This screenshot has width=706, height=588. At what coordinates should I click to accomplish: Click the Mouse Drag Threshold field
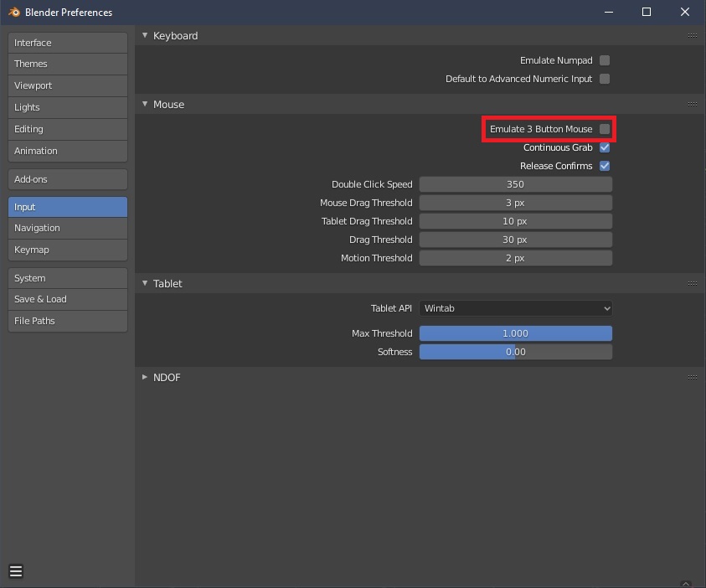tap(516, 203)
